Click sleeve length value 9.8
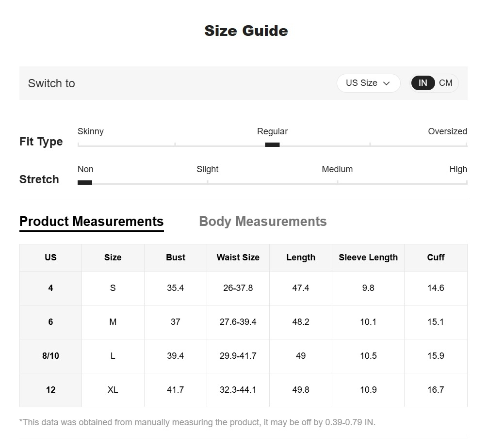This screenshot has width=488, height=448. (x=368, y=288)
